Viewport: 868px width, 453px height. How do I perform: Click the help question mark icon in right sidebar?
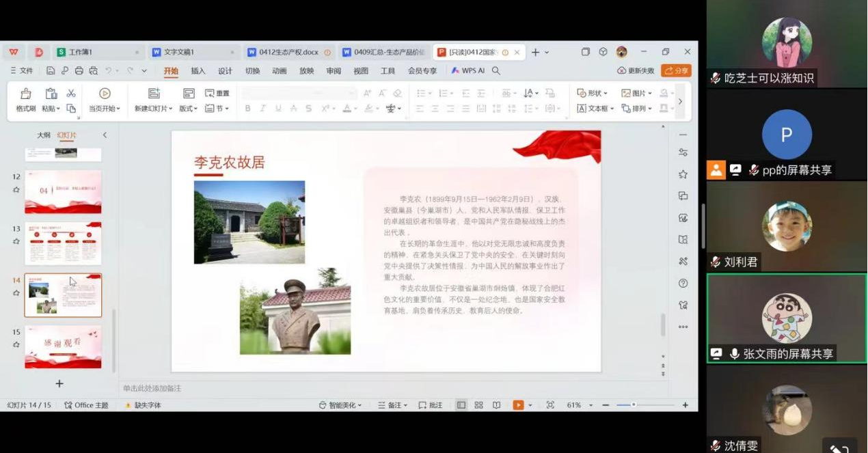click(x=683, y=284)
